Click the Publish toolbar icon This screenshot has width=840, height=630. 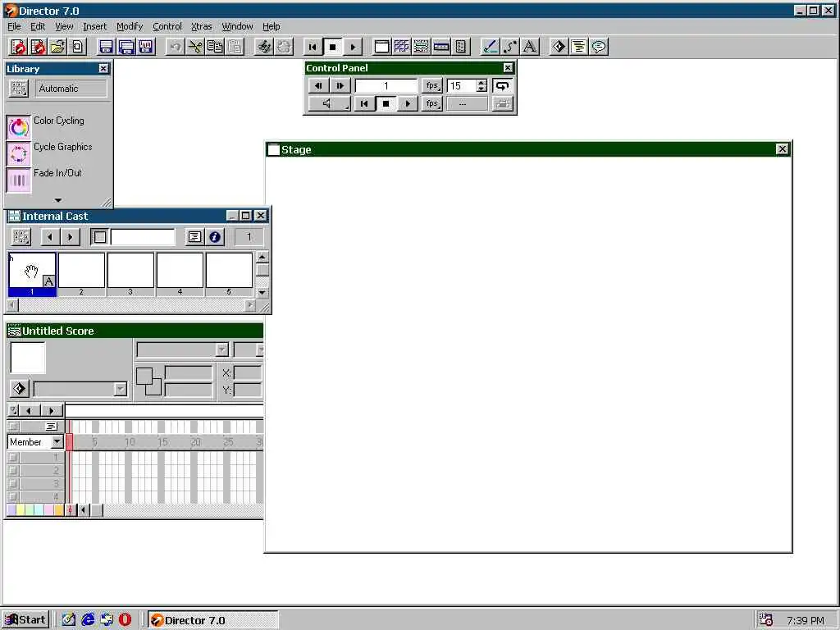[x=146, y=47]
